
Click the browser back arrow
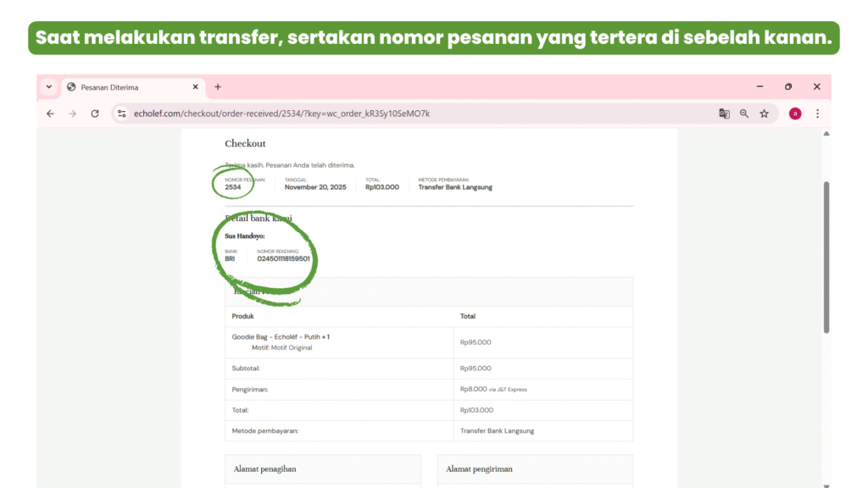pyautogui.click(x=50, y=114)
